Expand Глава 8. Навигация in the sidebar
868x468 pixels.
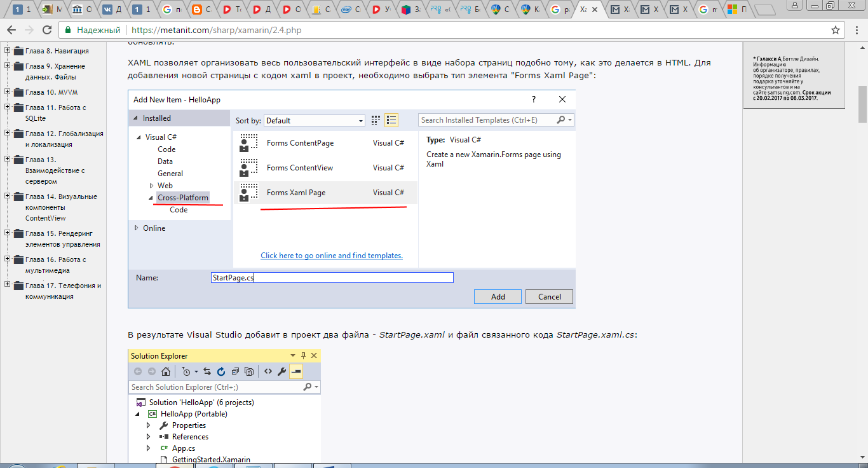click(x=8, y=50)
